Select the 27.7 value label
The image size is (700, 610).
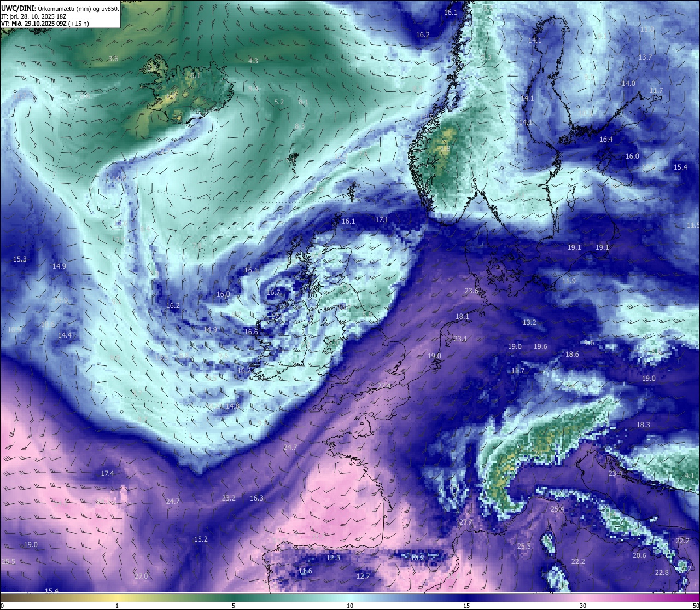[x=465, y=522]
